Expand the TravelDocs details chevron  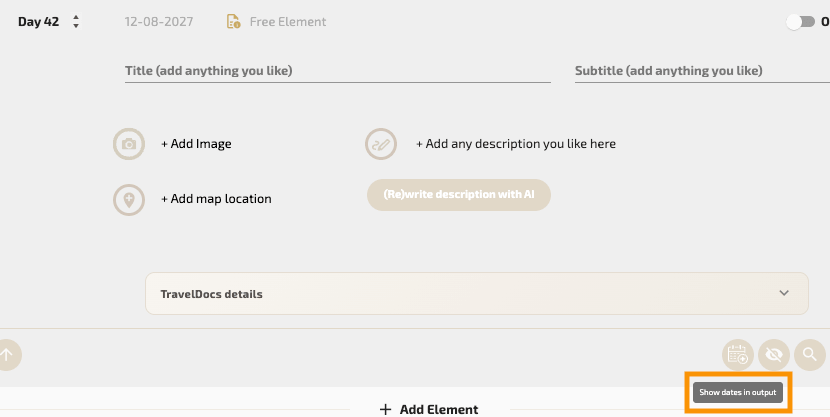point(784,294)
